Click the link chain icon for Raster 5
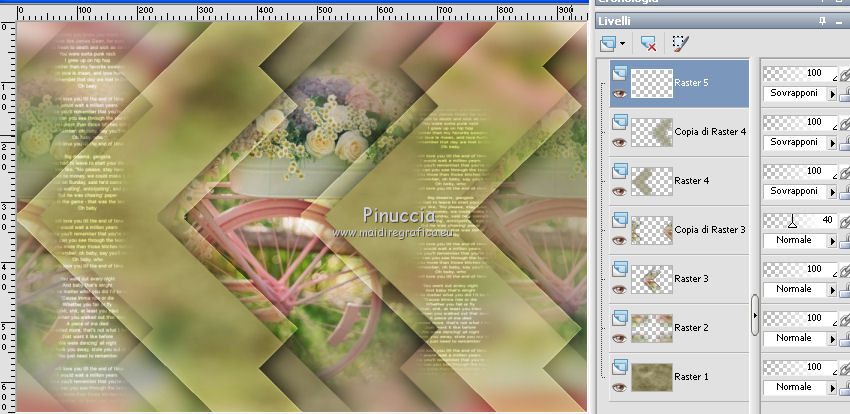 (845, 75)
